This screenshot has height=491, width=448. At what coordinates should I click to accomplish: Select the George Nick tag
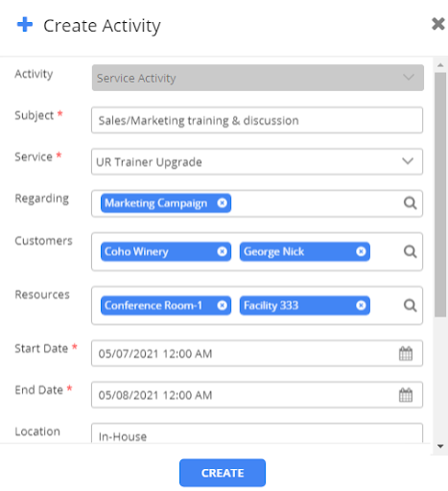pos(305,251)
